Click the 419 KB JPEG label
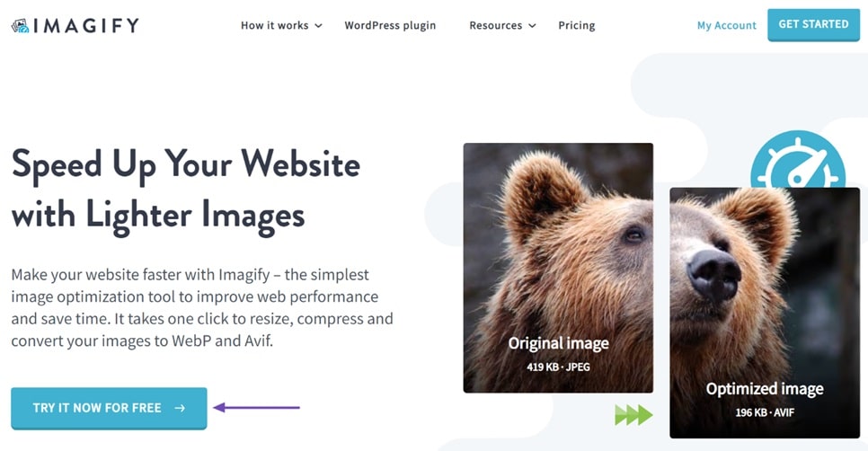 558,367
